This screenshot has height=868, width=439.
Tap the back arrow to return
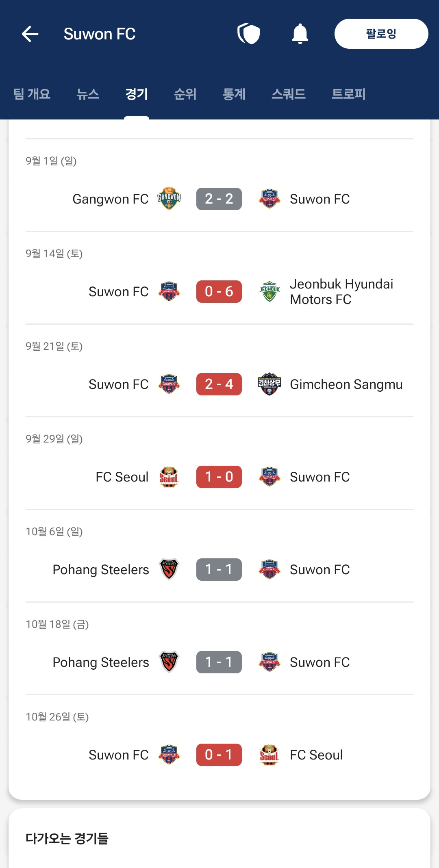[x=29, y=34]
